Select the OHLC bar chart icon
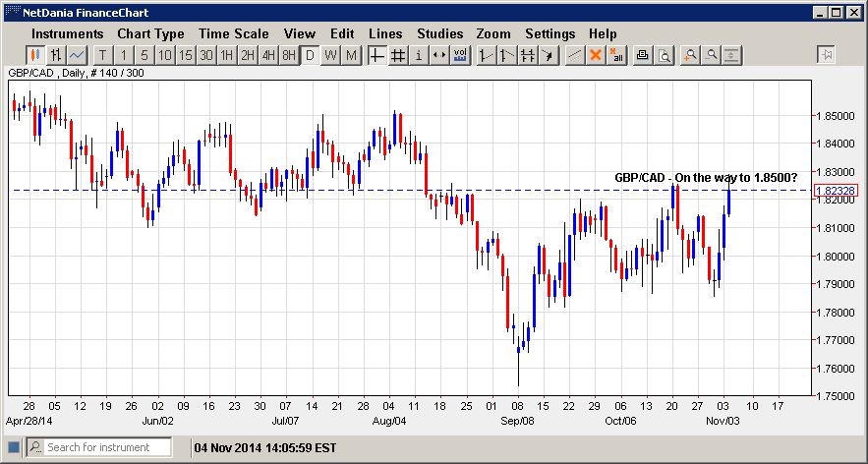Image resolution: width=868 pixels, height=464 pixels. pos(56,55)
